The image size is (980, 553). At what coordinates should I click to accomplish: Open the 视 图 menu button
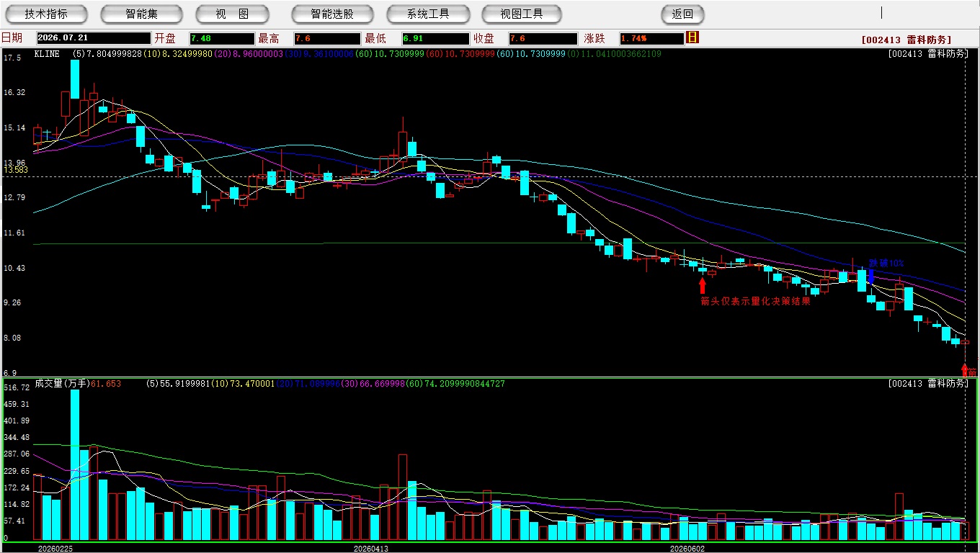(232, 14)
